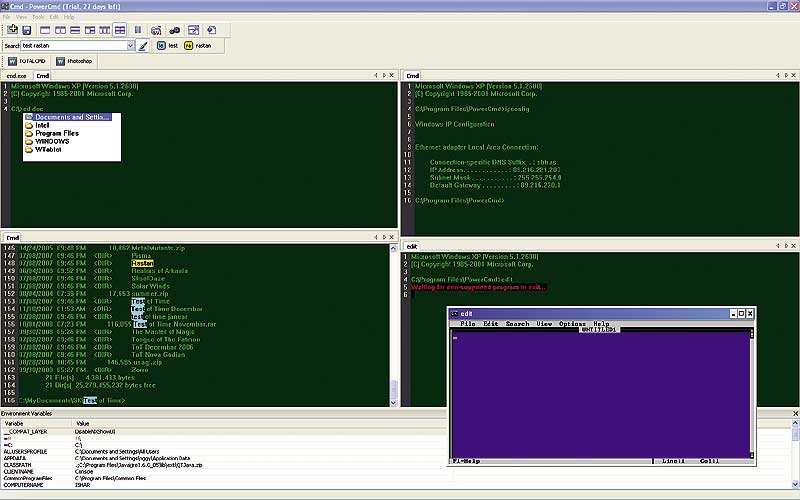The height and width of the screenshot is (500, 800).
Task: Click the pause-shaped toolbar icon
Action: pyautogui.click(x=138, y=31)
